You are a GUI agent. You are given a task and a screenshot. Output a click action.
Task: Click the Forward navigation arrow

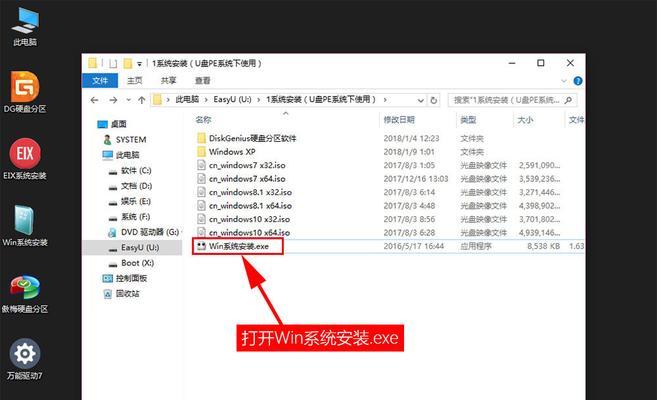[113, 100]
